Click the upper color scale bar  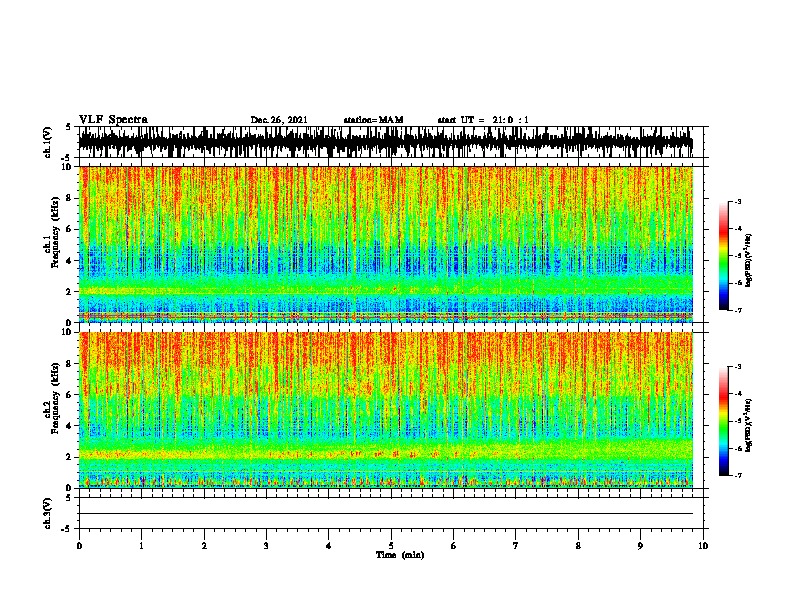point(723,256)
